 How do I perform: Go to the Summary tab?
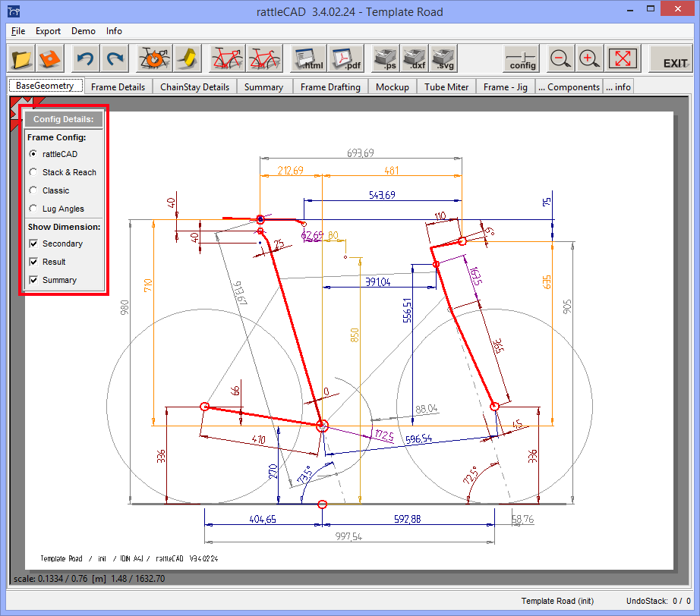point(264,87)
